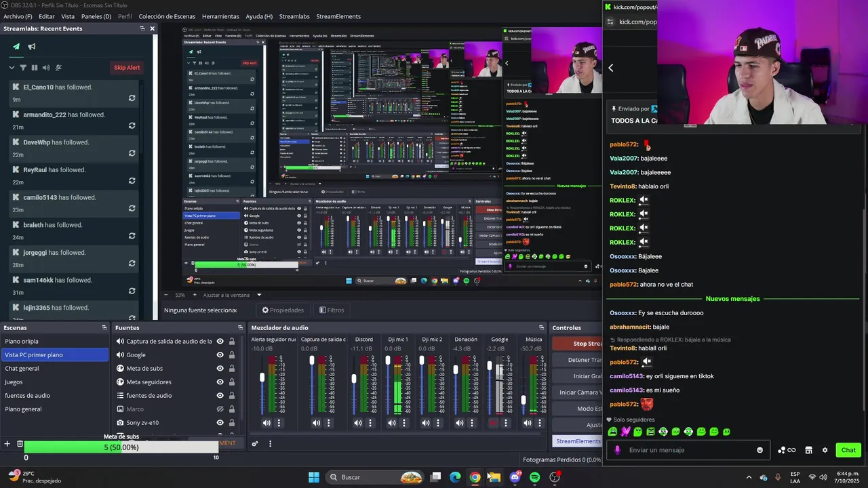Screen dimensions: 868x488
Task: Open Kick chat settings gear
Action: 825,450
